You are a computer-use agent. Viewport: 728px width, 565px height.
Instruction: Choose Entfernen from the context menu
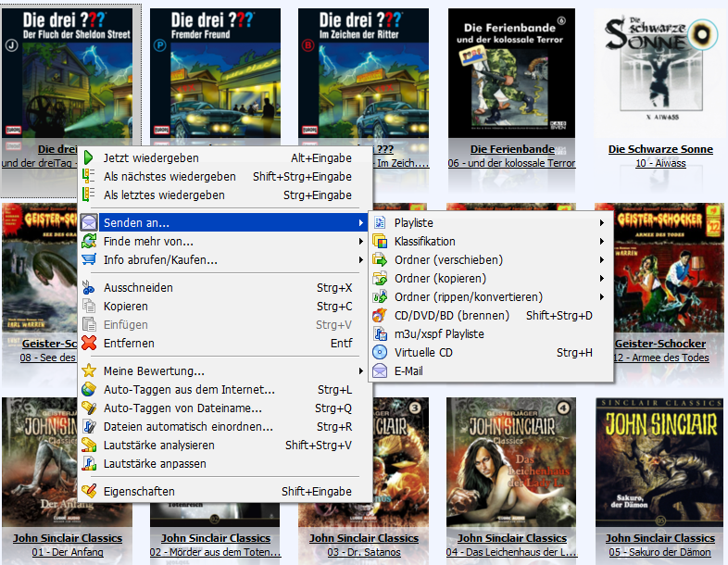coord(225,343)
